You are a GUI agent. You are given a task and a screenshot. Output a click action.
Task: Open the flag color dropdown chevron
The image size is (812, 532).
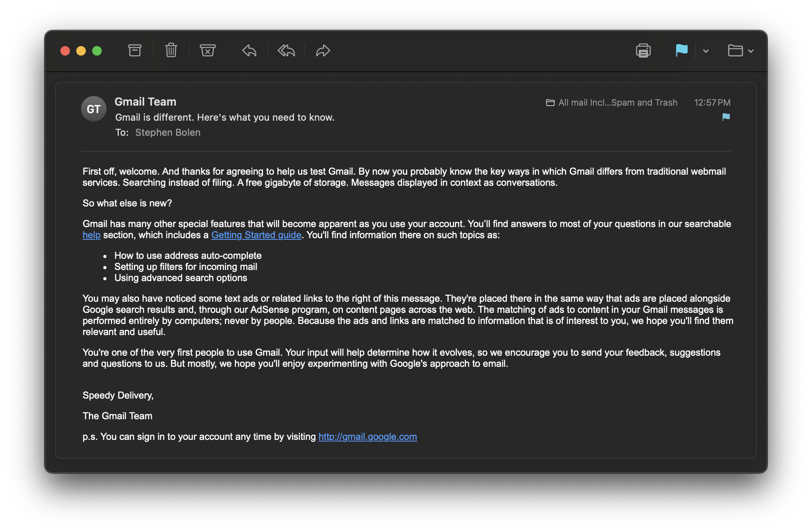coord(706,51)
